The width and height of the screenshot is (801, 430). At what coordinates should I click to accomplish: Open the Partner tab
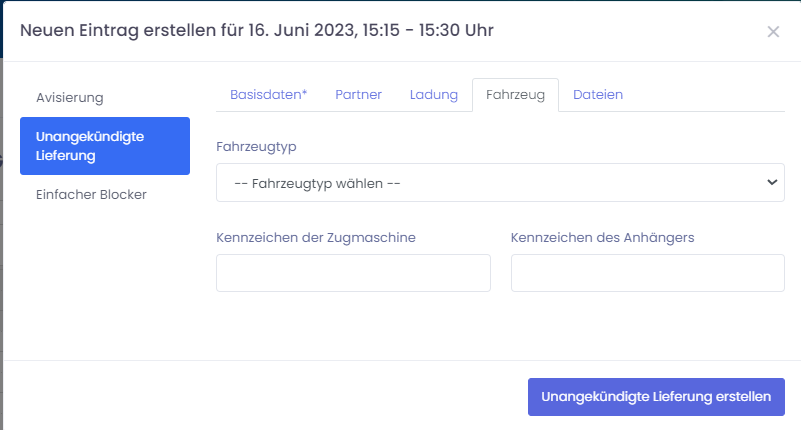tap(358, 95)
